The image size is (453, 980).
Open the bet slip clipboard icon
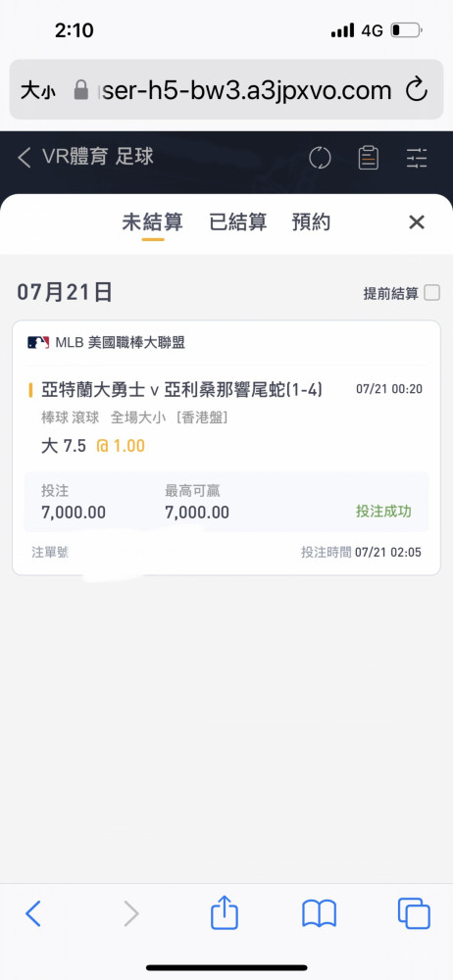point(368,158)
